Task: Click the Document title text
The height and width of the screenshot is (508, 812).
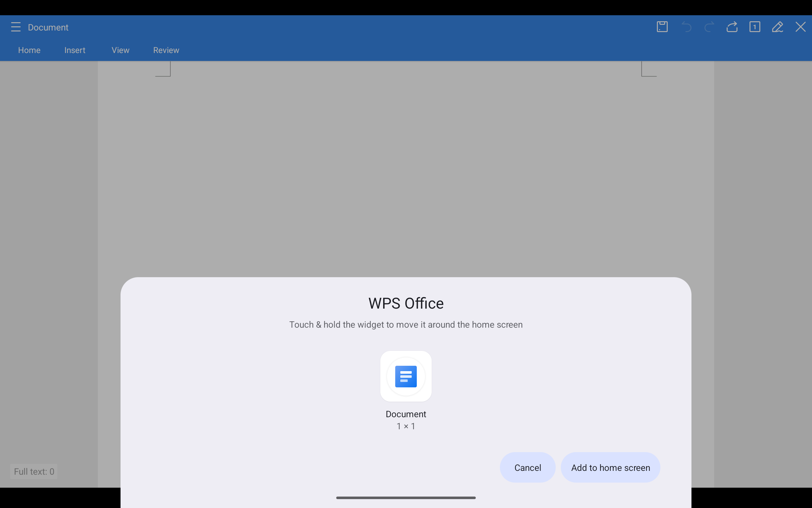Action: (x=48, y=27)
